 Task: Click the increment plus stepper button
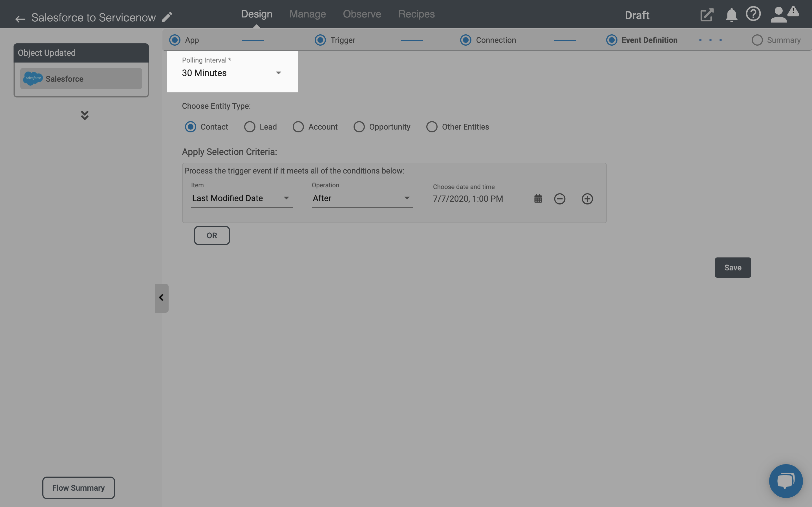click(587, 199)
